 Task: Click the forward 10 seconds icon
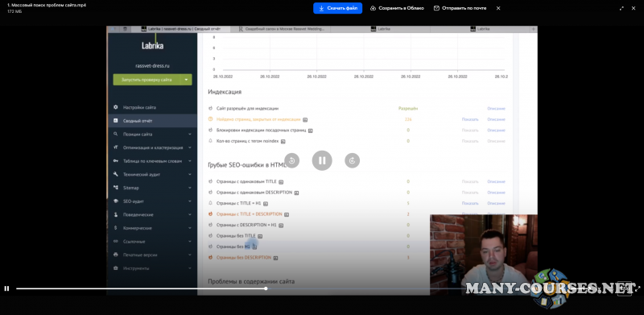click(x=352, y=160)
